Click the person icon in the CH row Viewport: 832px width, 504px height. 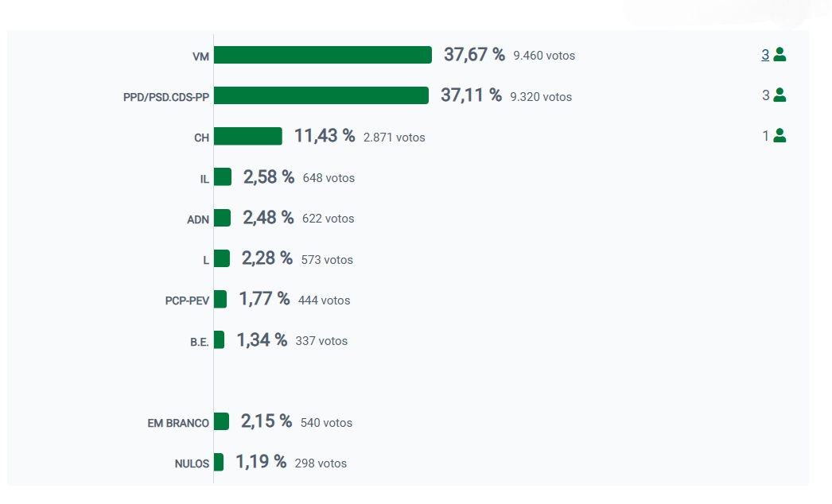[x=780, y=136]
